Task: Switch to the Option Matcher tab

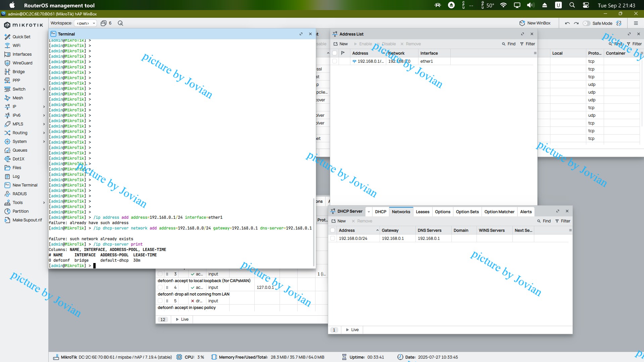Action: click(499, 212)
